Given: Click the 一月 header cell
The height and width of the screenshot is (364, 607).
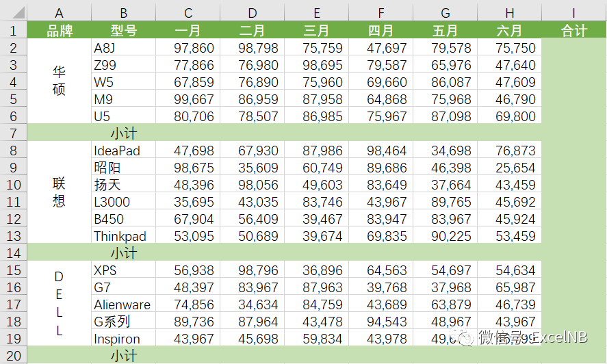Looking at the screenshot, I should pos(188,30).
